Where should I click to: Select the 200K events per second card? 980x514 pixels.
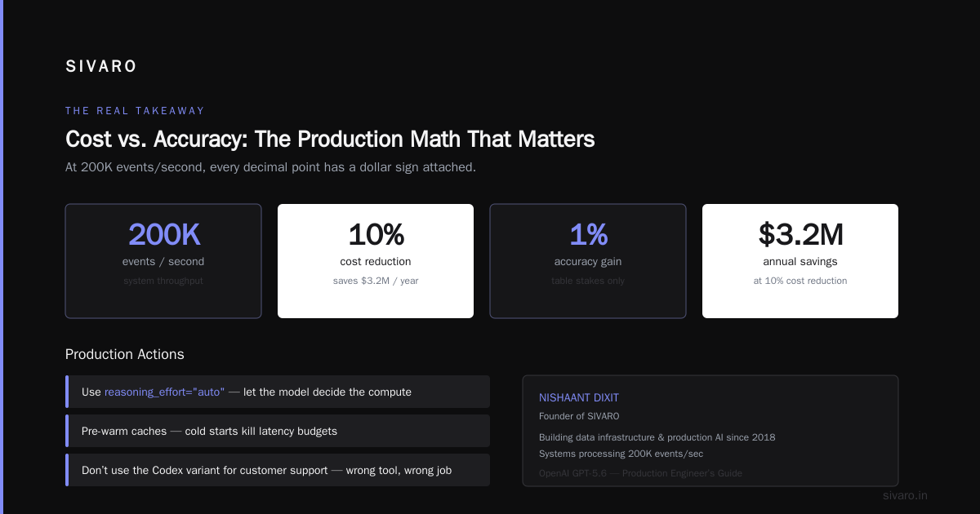[x=163, y=261]
